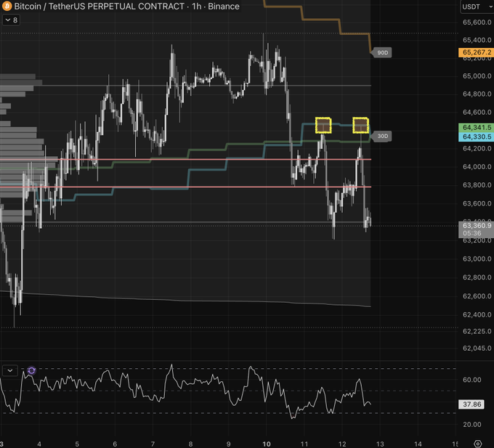This screenshot has height=448, width=494.
Task: Click date 5 on the time axis
Action: point(77,444)
